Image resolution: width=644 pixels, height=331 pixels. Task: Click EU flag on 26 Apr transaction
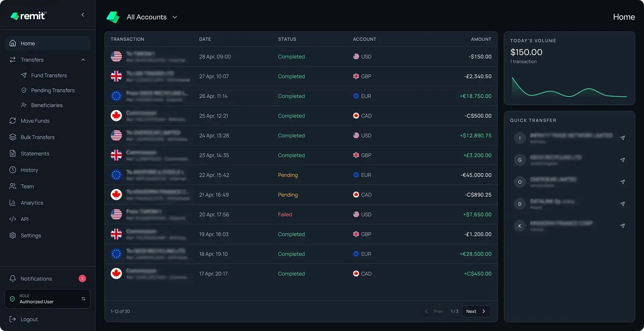[x=116, y=96]
